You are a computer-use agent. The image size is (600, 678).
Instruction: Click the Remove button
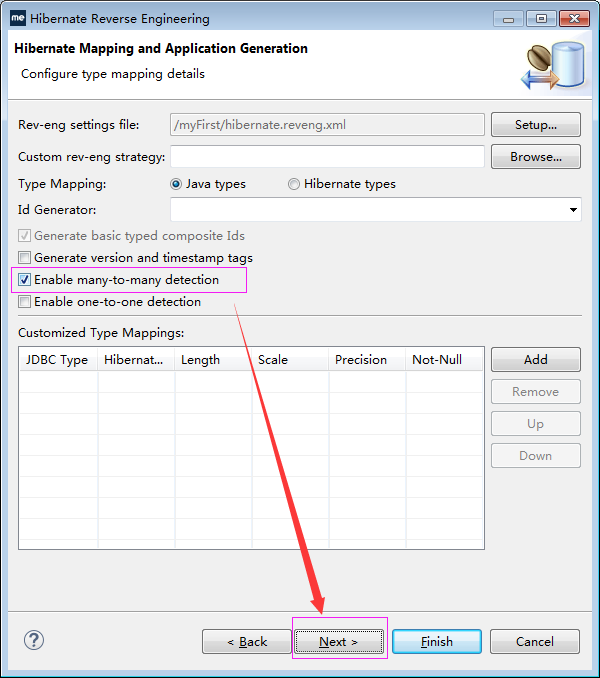click(536, 391)
